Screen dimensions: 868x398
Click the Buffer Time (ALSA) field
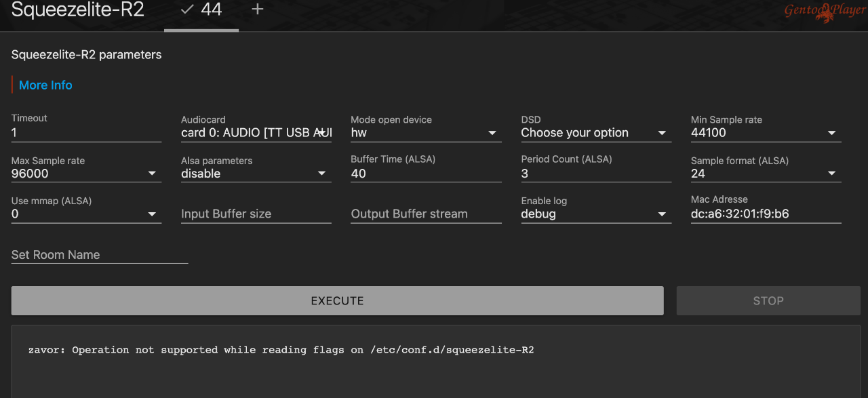tap(426, 174)
